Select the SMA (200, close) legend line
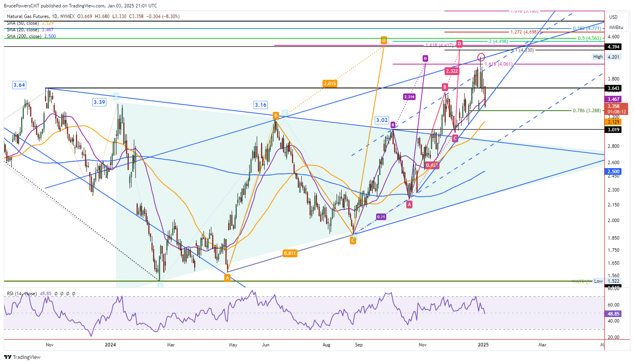 click(x=31, y=36)
